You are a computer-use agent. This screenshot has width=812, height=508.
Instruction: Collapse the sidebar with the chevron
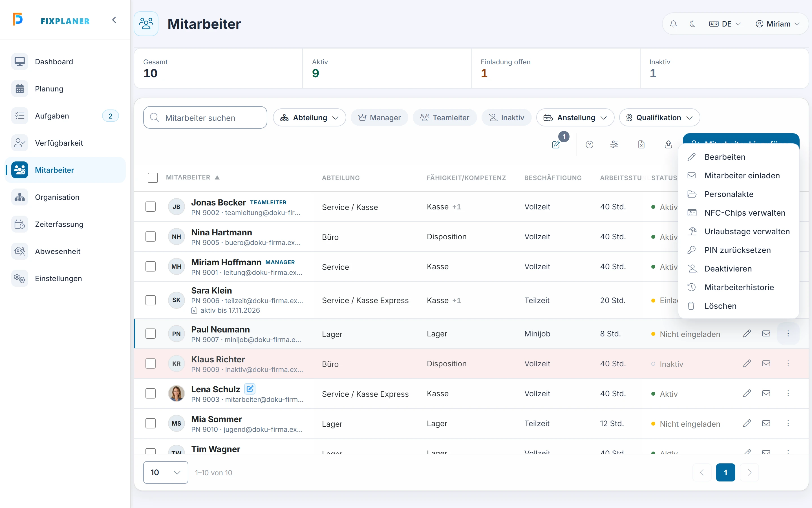tap(114, 20)
